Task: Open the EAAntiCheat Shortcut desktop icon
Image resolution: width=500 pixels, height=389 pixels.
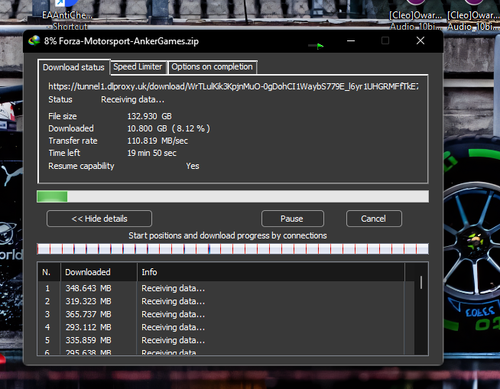Action: [x=67, y=15]
